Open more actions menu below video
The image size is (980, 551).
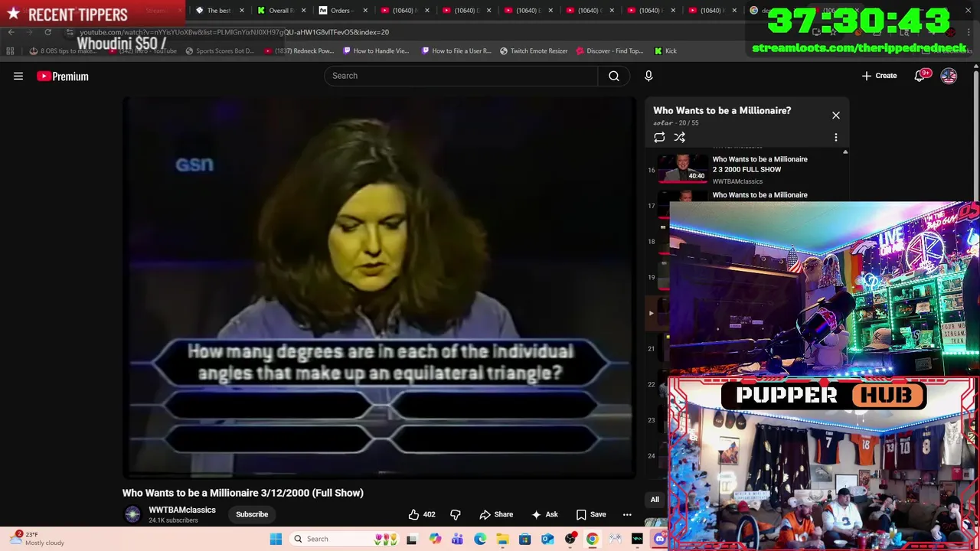click(x=627, y=514)
